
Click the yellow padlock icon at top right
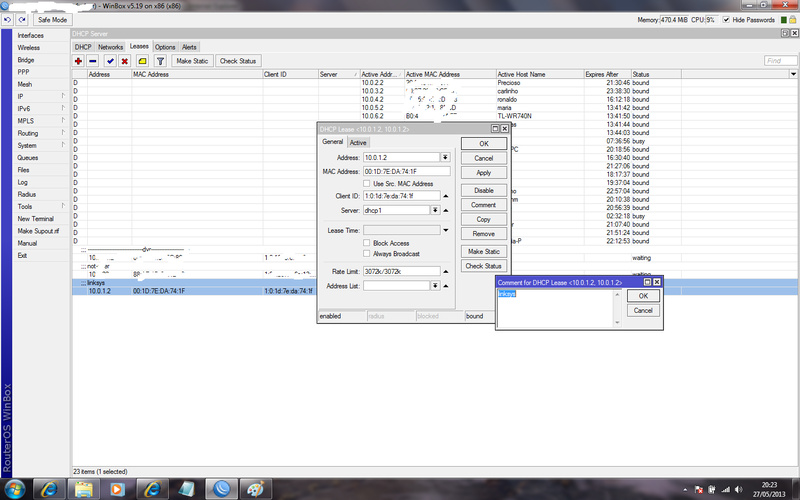point(792,19)
